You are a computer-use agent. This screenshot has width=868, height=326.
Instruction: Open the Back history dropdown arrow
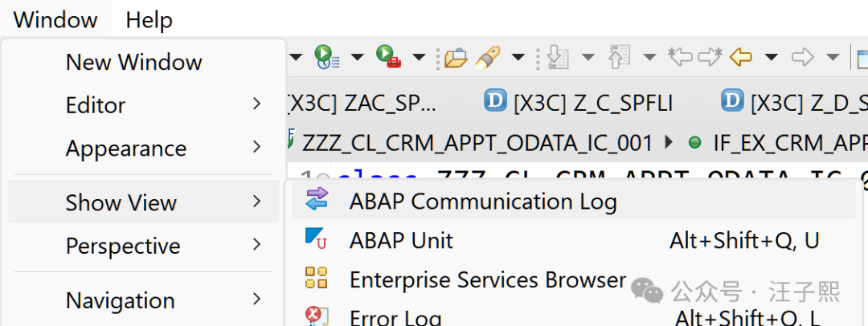(771, 56)
